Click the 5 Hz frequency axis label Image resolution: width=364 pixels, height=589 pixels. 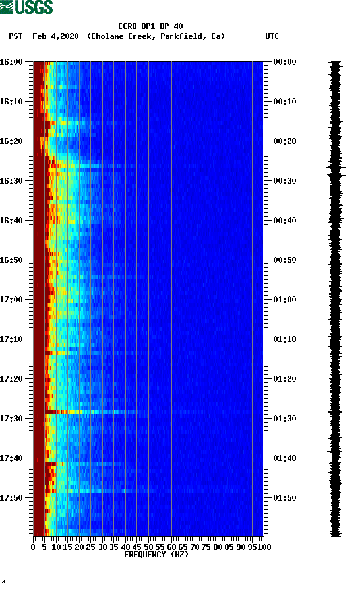(x=44, y=547)
